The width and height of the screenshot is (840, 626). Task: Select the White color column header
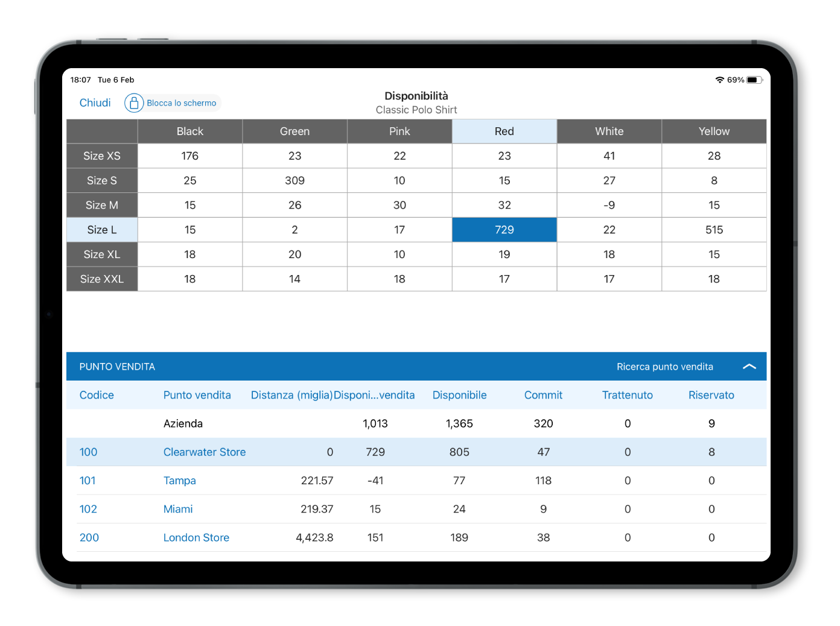(609, 131)
